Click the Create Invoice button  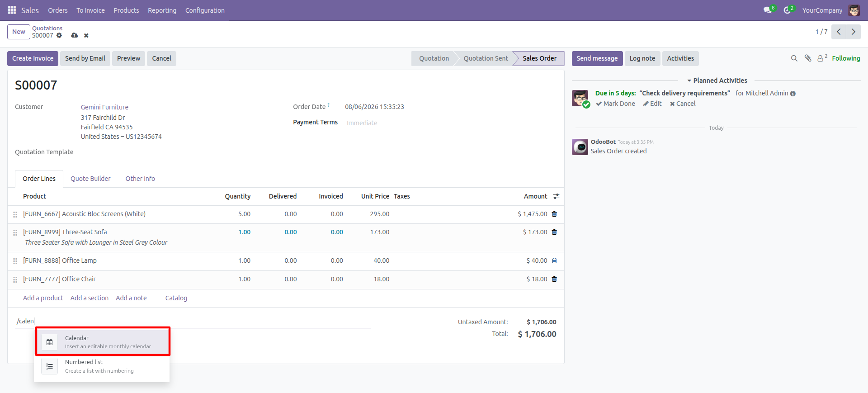click(x=33, y=58)
